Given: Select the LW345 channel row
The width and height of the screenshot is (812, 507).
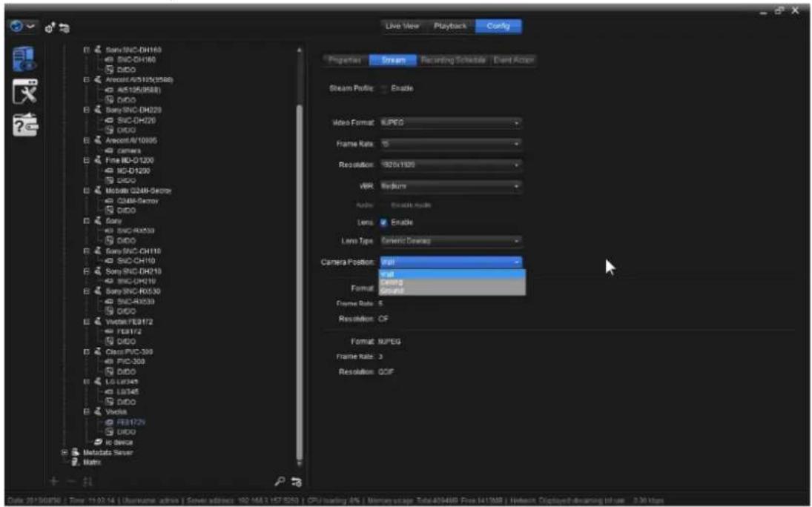Looking at the screenshot, I should pos(128,391).
